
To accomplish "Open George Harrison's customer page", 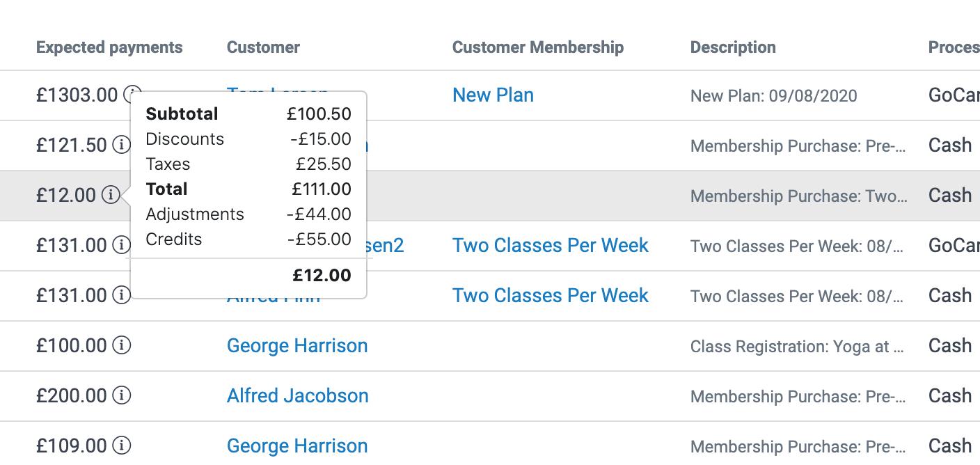I will (x=297, y=345).
